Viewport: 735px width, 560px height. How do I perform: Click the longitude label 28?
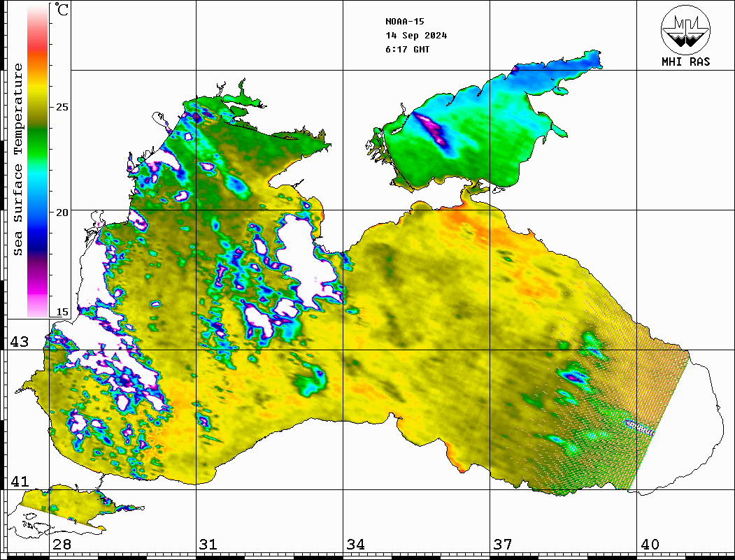pos(62,545)
